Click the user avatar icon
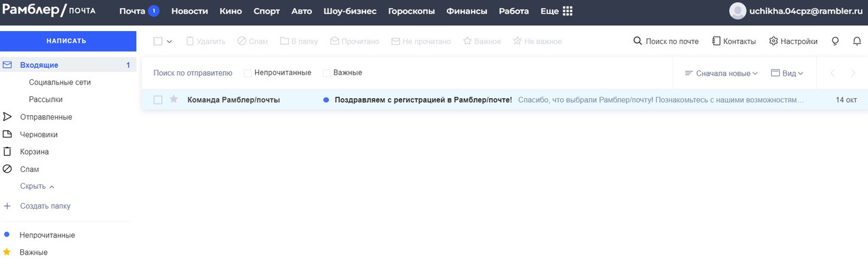The image size is (868, 273). (737, 11)
